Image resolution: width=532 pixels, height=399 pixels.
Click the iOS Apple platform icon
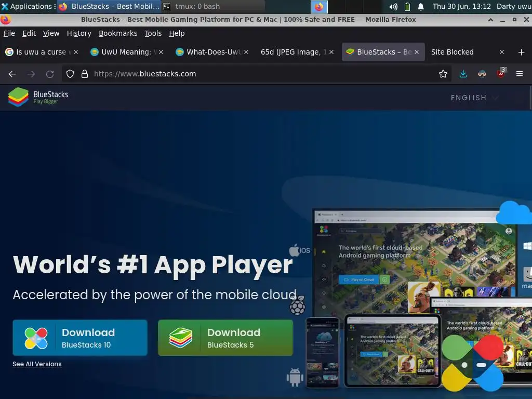coord(299,250)
